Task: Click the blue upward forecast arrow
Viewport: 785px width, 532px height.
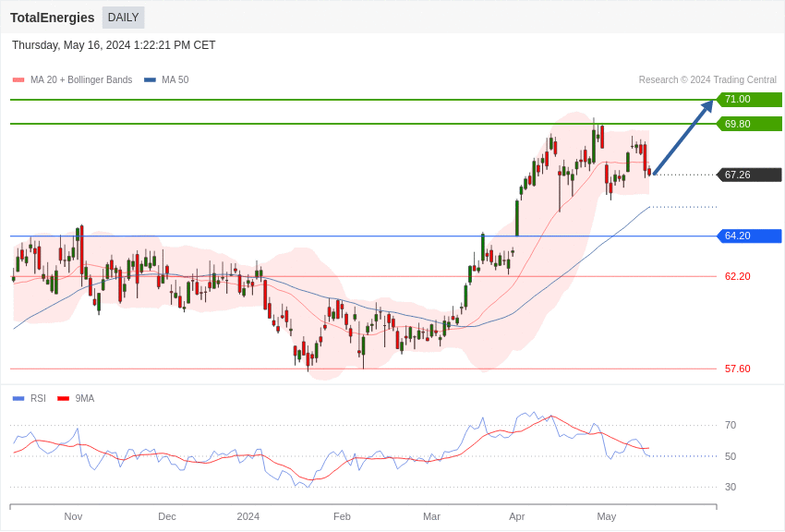Action: (683, 137)
